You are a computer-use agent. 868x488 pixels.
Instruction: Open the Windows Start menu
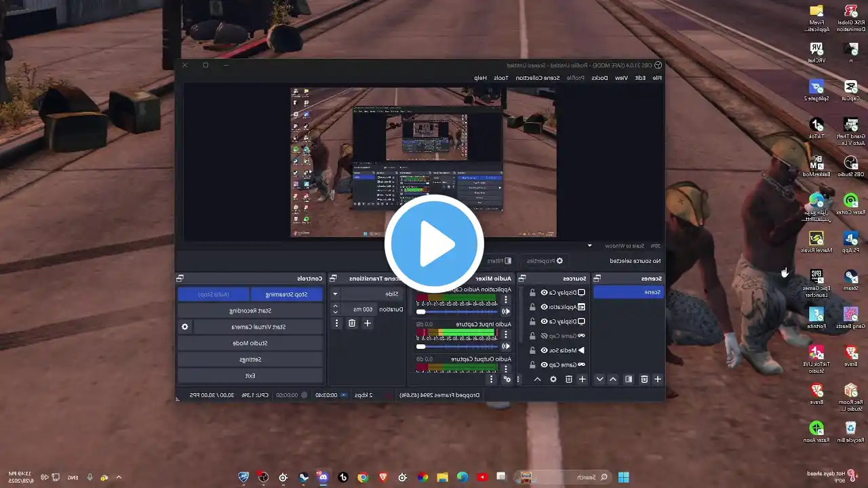[x=623, y=477]
